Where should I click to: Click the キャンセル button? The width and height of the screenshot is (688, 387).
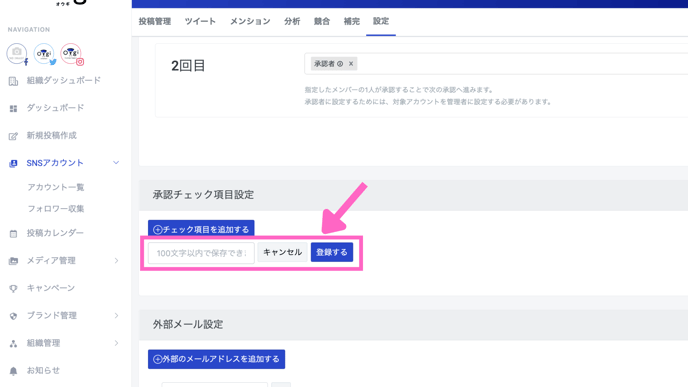tap(282, 252)
